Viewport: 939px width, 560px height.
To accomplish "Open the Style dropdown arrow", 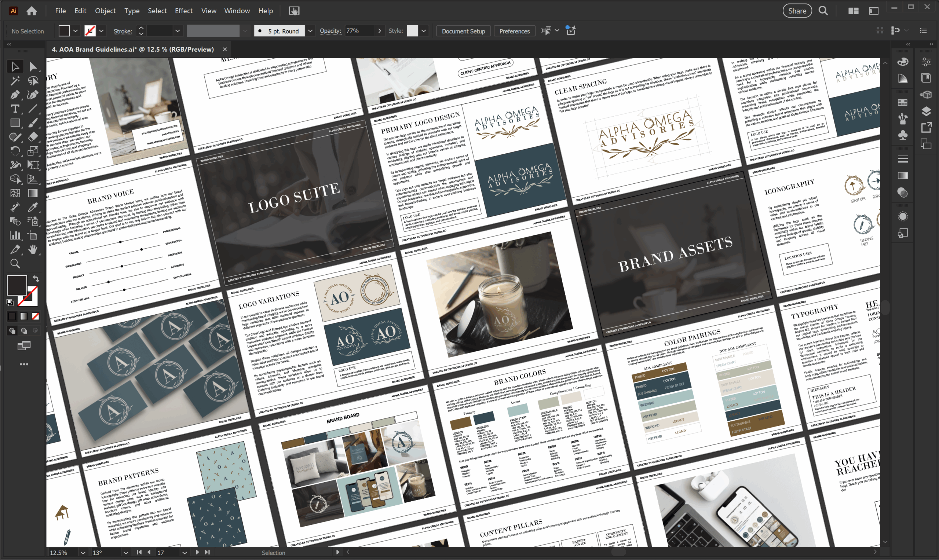I will (424, 31).
